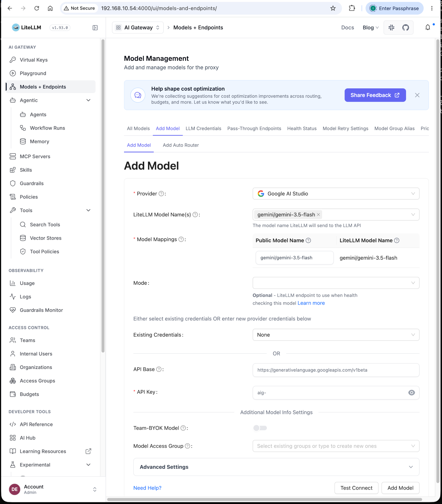Viewport: 442px width, 504px height.
Task: Open MCP Servers in the sidebar
Action: [x=51, y=157]
